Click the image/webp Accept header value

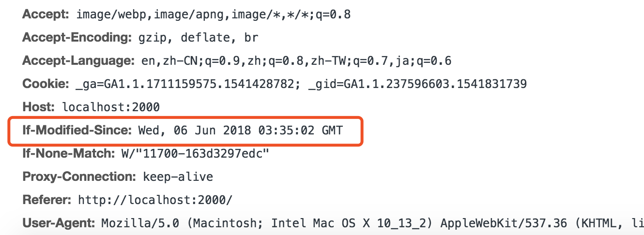(213, 15)
